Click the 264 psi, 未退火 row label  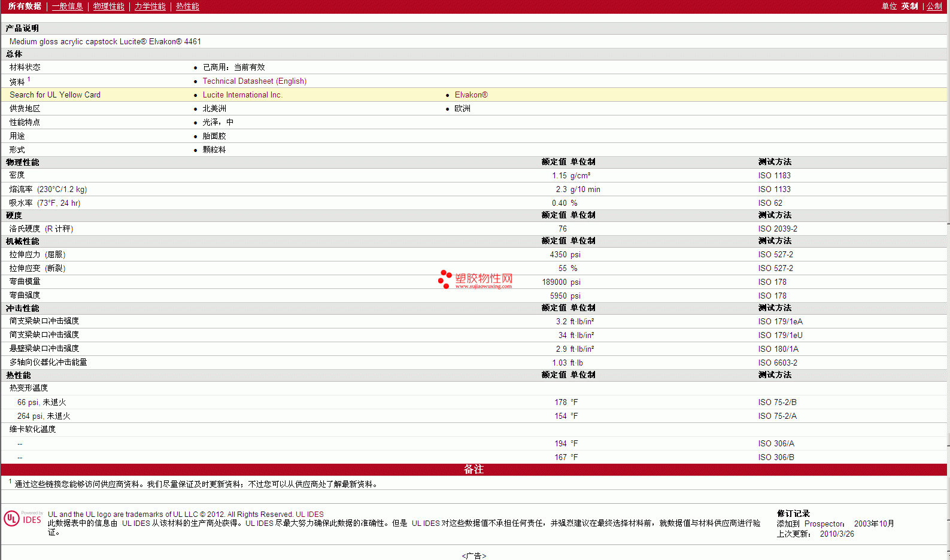[x=44, y=416]
